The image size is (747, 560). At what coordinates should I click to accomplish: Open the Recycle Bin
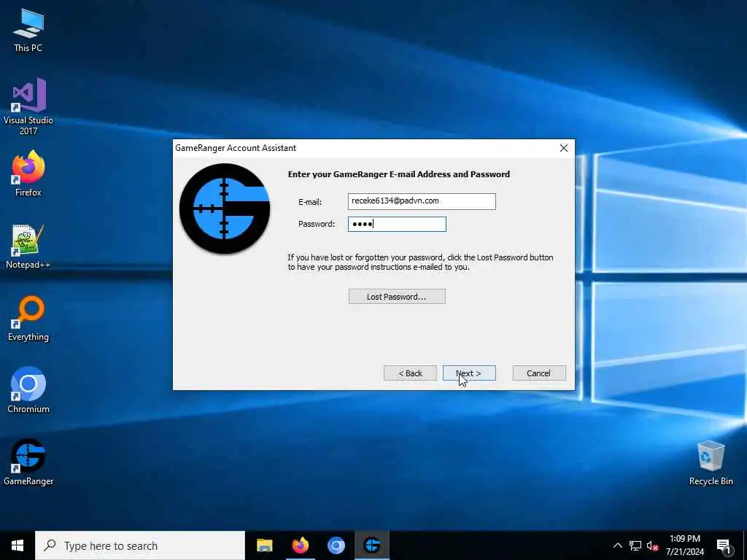pyautogui.click(x=711, y=462)
